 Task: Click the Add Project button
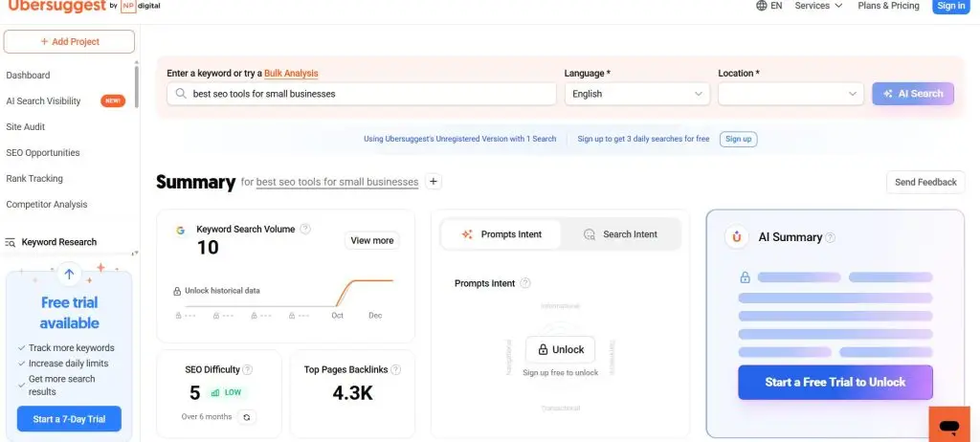[x=69, y=42]
